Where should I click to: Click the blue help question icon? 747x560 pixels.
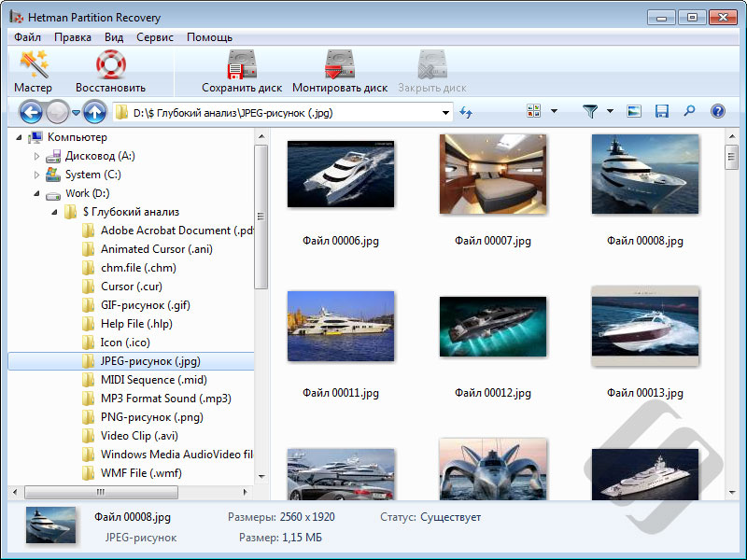coord(717,112)
